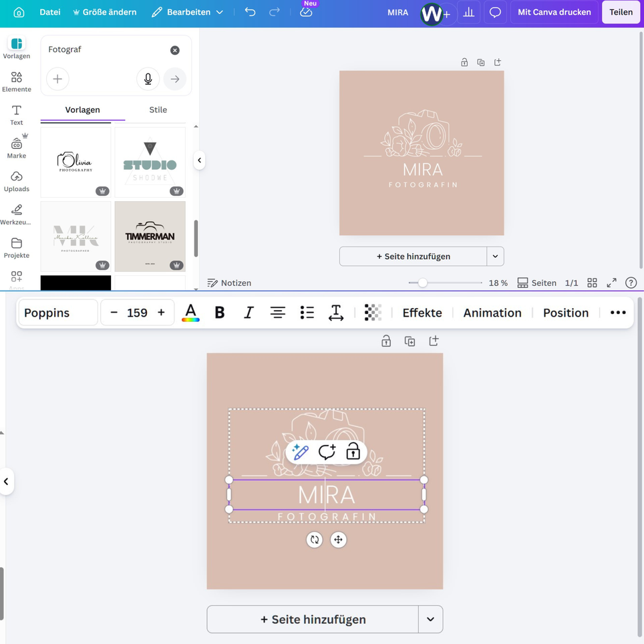Toggle bold formatting on the MIRA text
Image resolution: width=644 pixels, height=644 pixels.
pyautogui.click(x=220, y=312)
